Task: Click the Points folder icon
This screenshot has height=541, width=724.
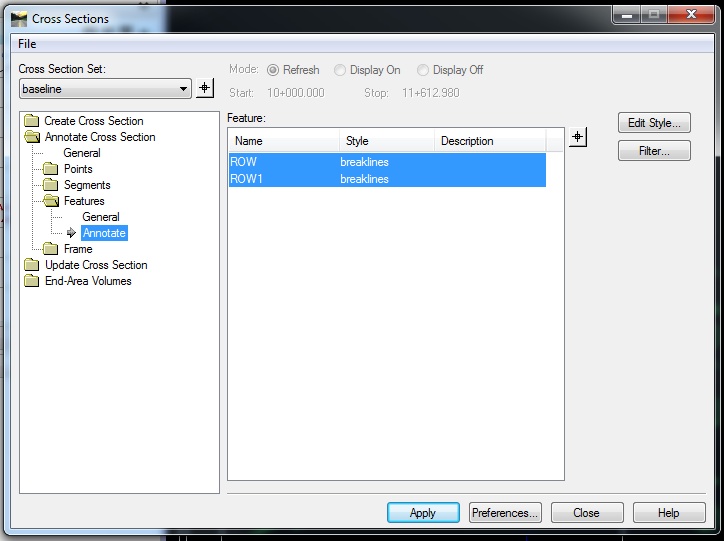Action: click(x=50, y=169)
